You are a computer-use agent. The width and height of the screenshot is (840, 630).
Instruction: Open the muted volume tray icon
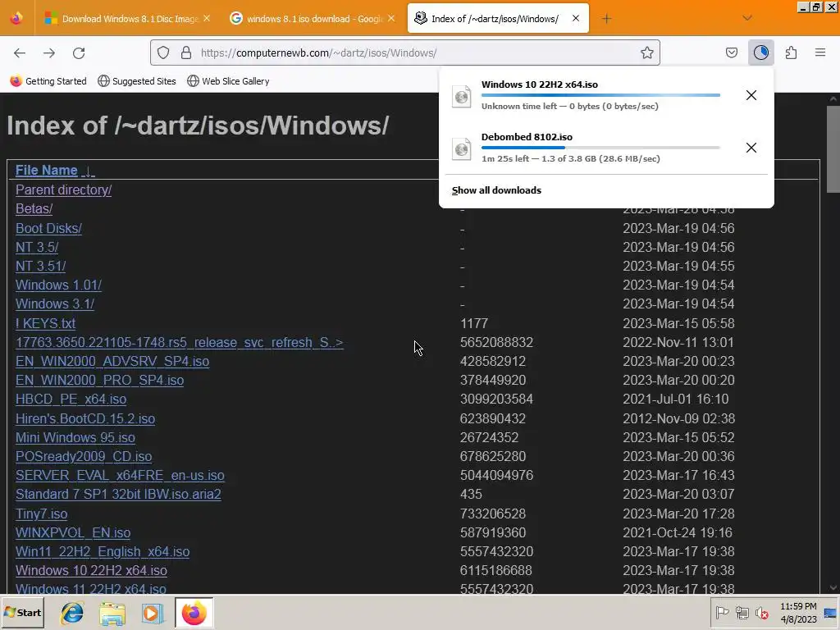(761, 613)
